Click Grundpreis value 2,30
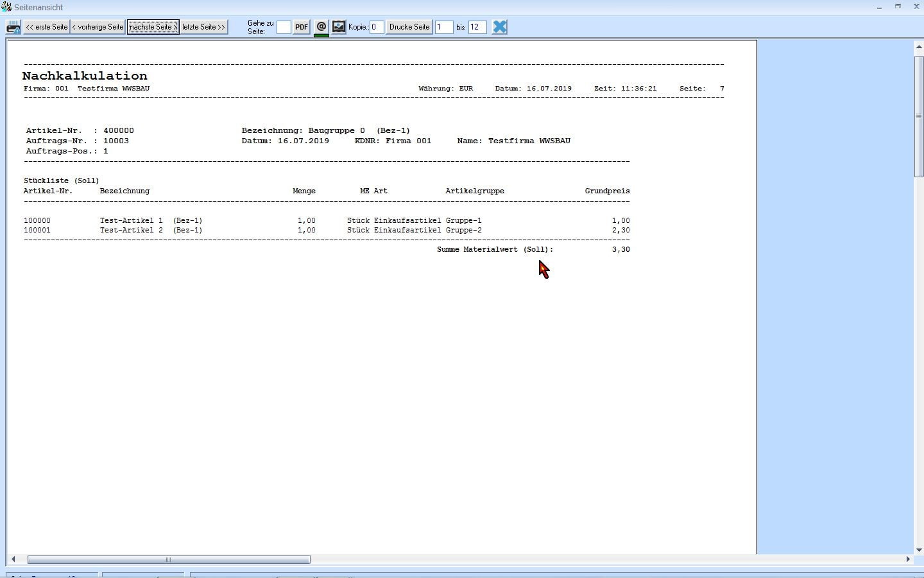The width and height of the screenshot is (924, 578). tap(620, 230)
